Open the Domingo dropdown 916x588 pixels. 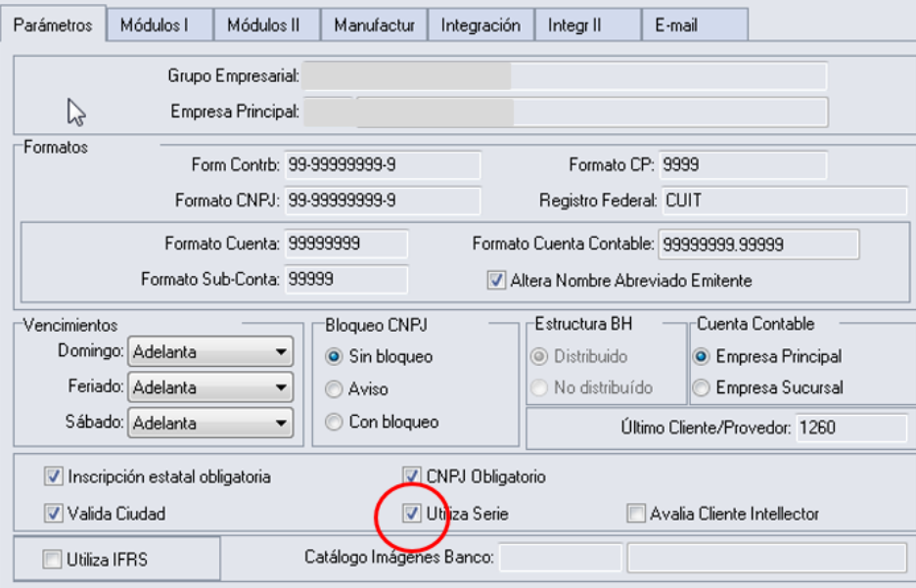pyautogui.click(x=210, y=352)
